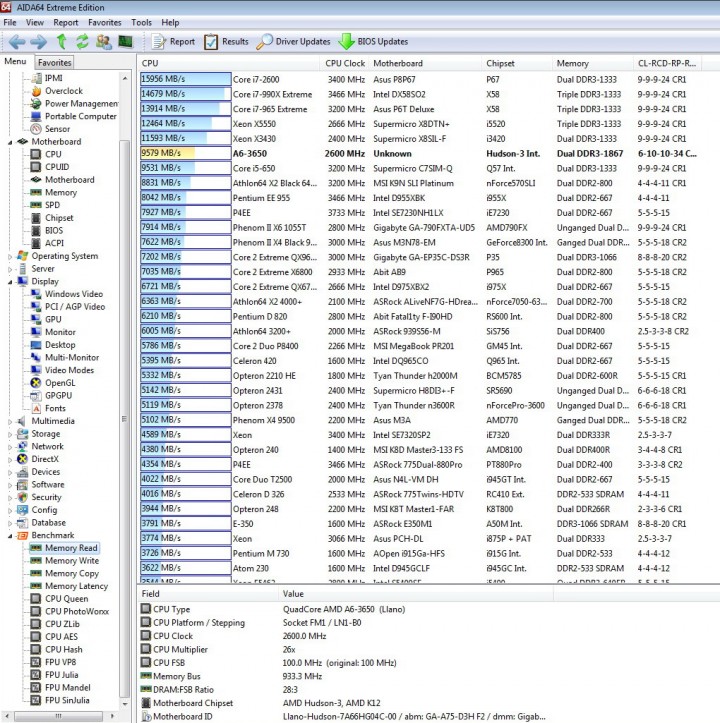Click the Back navigation arrow
The height and width of the screenshot is (723, 720).
tap(17, 42)
